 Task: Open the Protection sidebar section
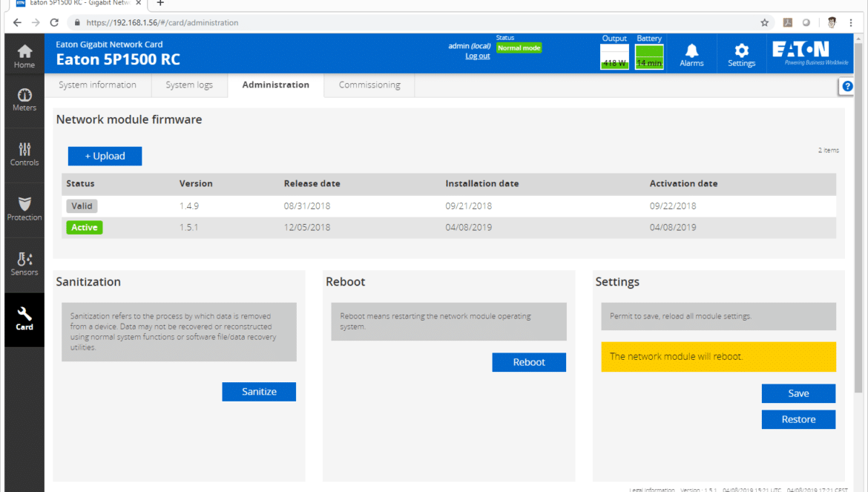coord(24,210)
